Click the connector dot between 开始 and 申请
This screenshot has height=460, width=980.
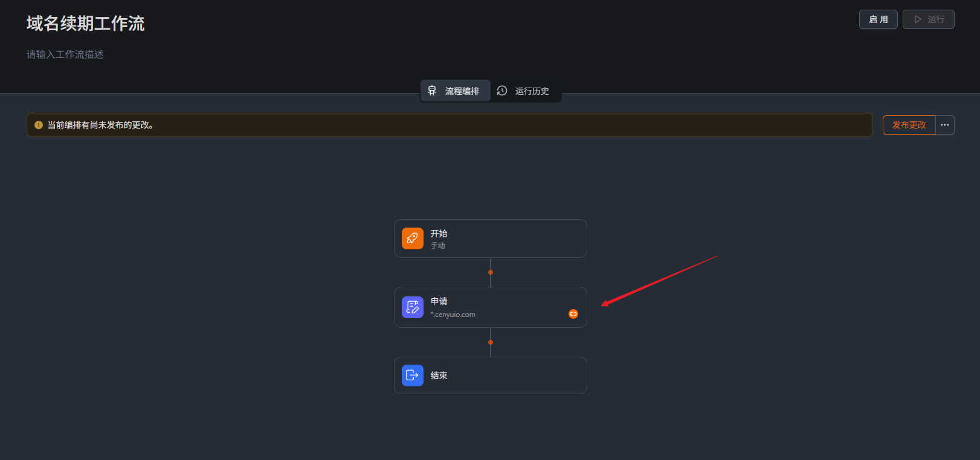tap(491, 272)
